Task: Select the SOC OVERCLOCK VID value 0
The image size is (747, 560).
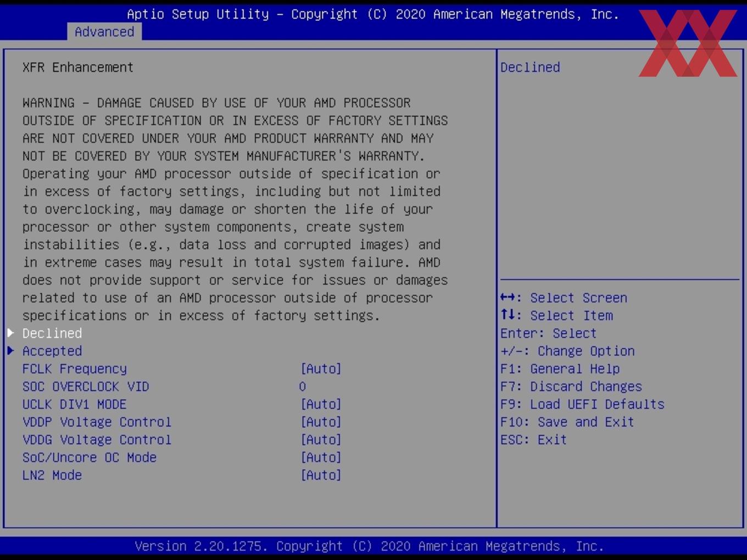Action: tap(302, 387)
